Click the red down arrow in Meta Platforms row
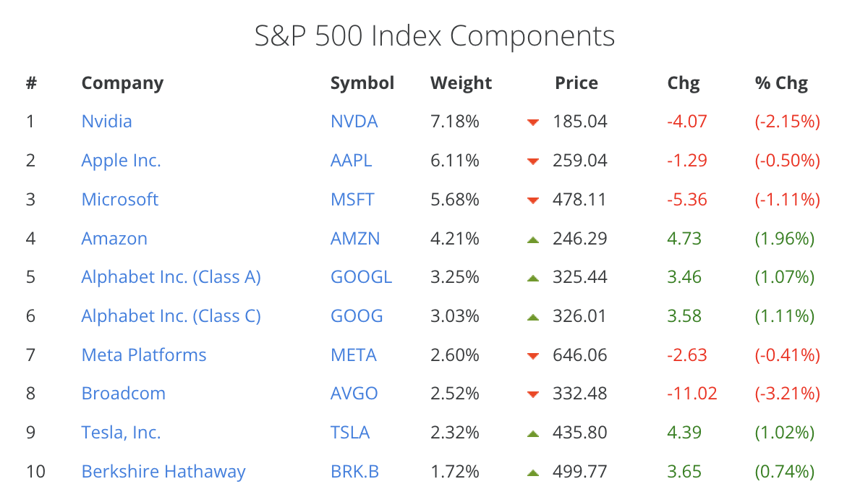This screenshot has height=492, width=868. [533, 355]
